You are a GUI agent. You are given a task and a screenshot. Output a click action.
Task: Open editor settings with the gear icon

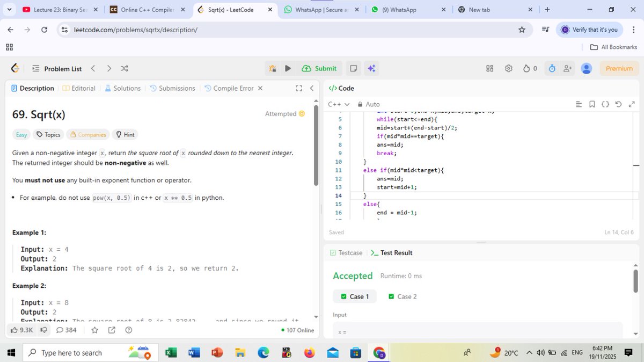[508, 68]
